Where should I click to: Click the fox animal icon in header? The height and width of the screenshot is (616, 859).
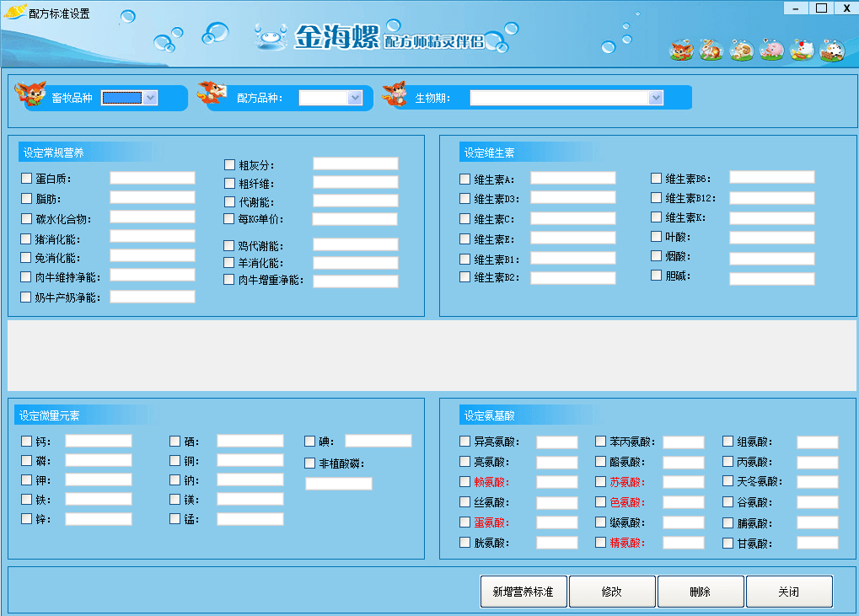(681, 51)
